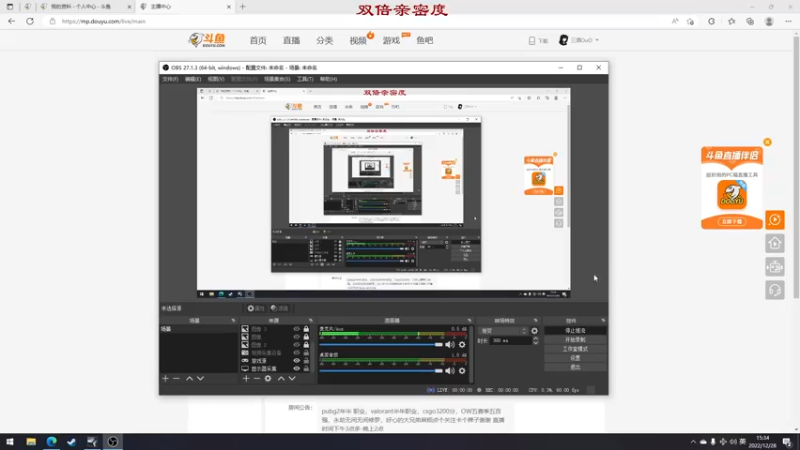800x450 pixels.
Task: Open the 麦克风/Aux audio settings gear
Action: pos(462,345)
